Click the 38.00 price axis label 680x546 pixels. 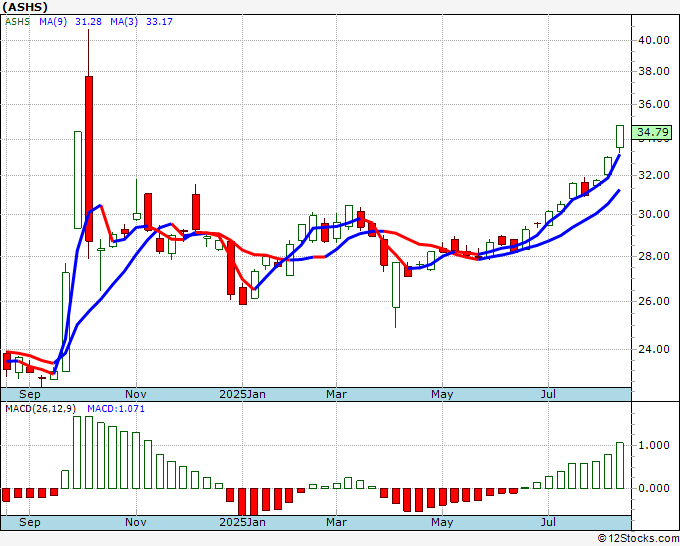pyautogui.click(x=654, y=71)
